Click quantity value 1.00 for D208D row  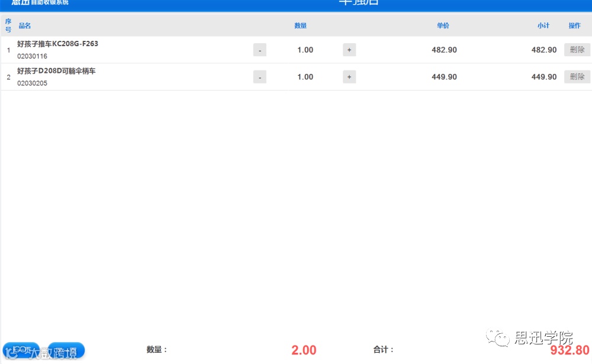click(305, 77)
